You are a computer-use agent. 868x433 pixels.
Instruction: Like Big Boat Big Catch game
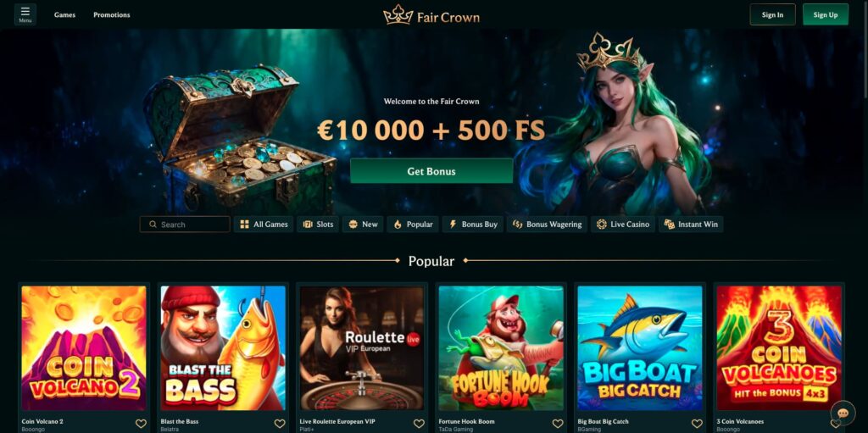(697, 424)
